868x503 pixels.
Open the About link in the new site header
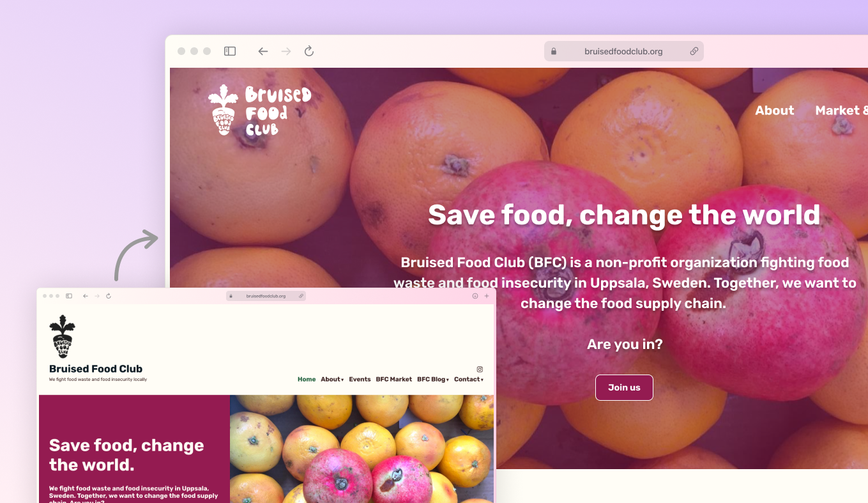(x=775, y=111)
